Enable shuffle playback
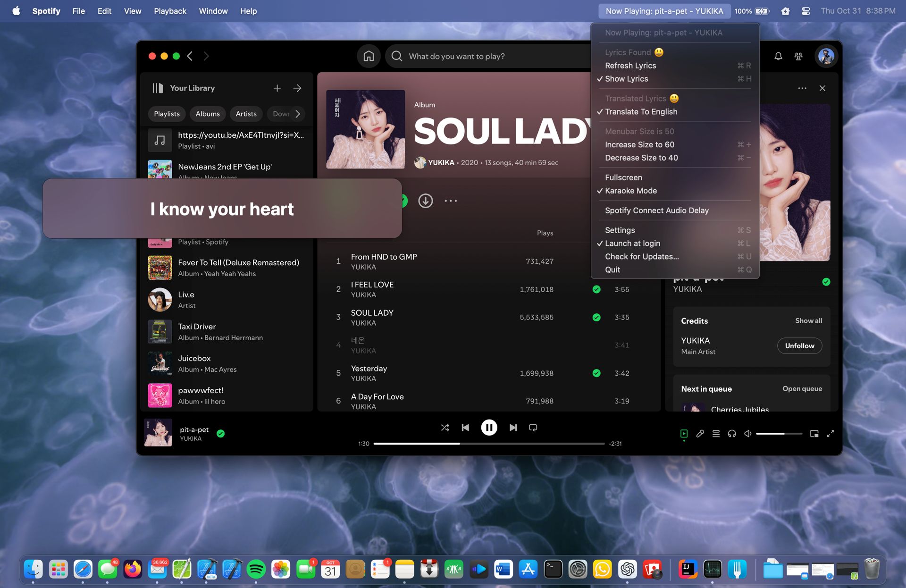Image resolution: width=906 pixels, height=588 pixels. click(445, 428)
